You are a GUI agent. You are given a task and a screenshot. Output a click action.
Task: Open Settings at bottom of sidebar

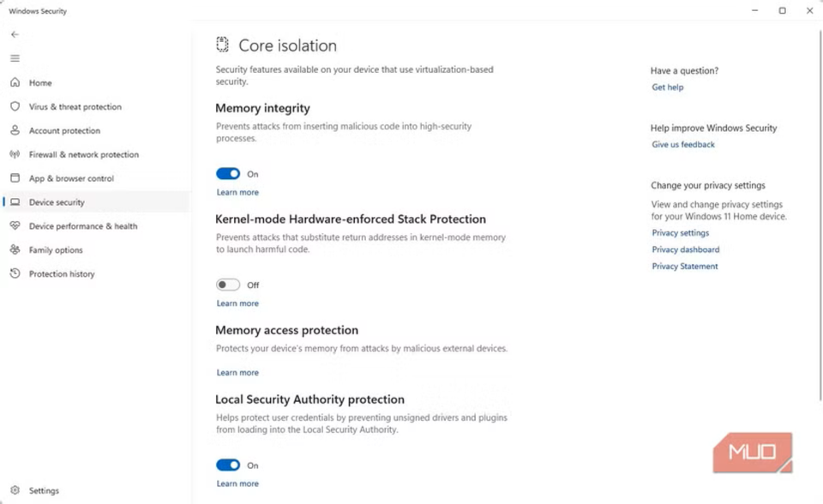pyautogui.click(x=44, y=491)
